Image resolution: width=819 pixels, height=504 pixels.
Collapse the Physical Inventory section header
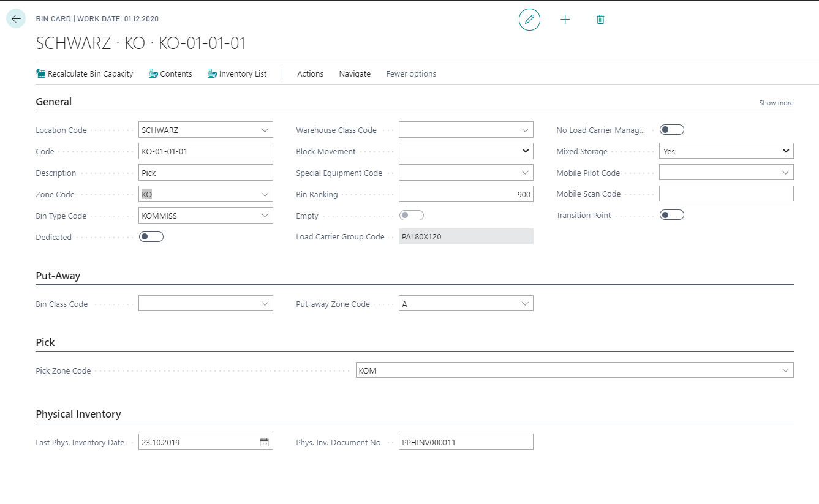pyautogui.click(x=78, y=414)
